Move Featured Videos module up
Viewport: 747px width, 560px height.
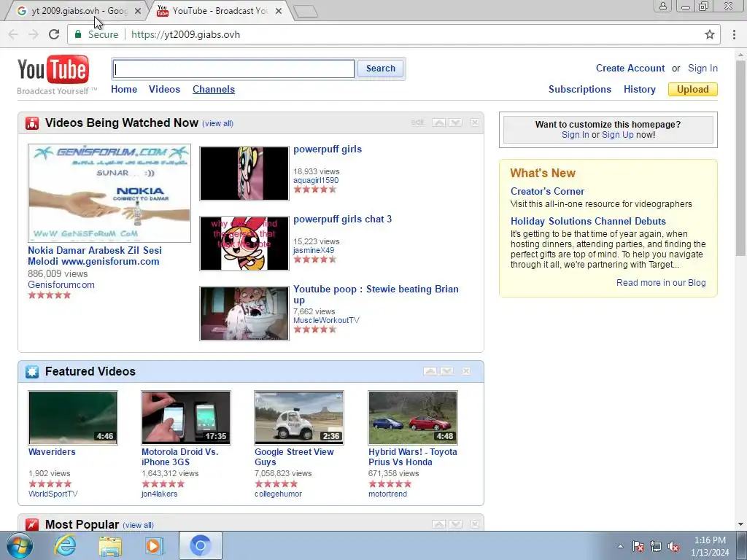coord(430,371)
